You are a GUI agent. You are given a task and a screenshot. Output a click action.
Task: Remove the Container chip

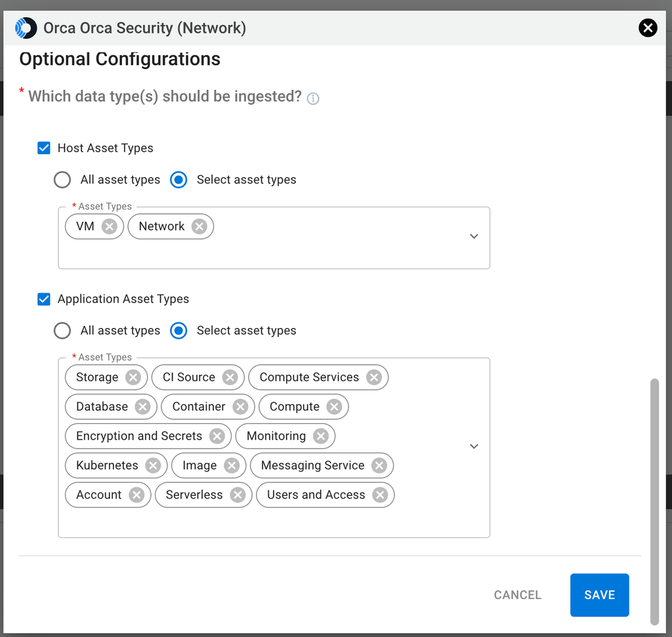(240, 407)
